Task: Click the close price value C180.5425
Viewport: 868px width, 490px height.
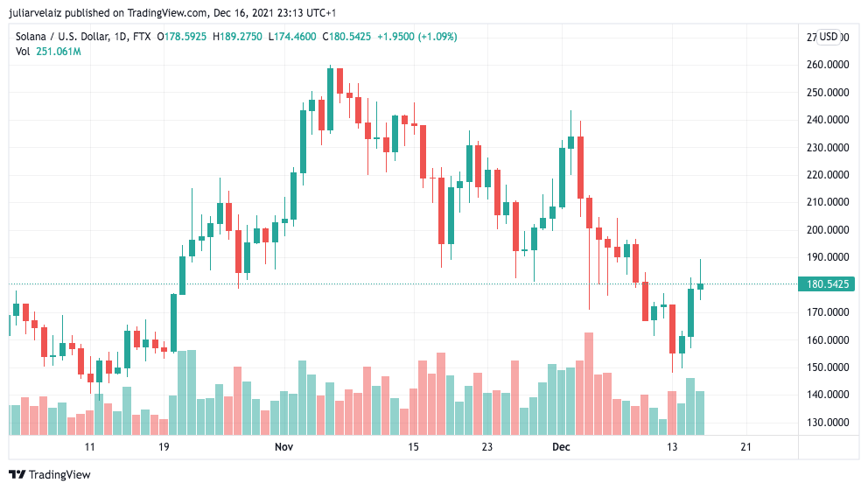Action: [x=346, y=37]
